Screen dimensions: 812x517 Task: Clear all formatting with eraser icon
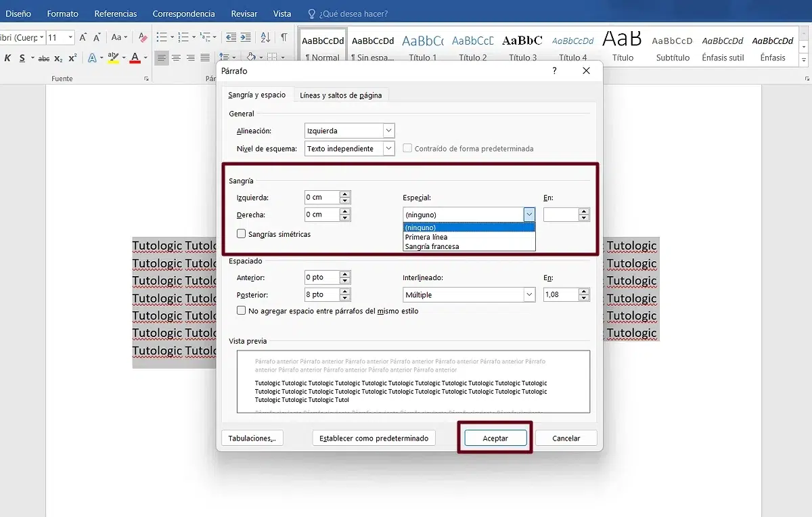[143, 38]
